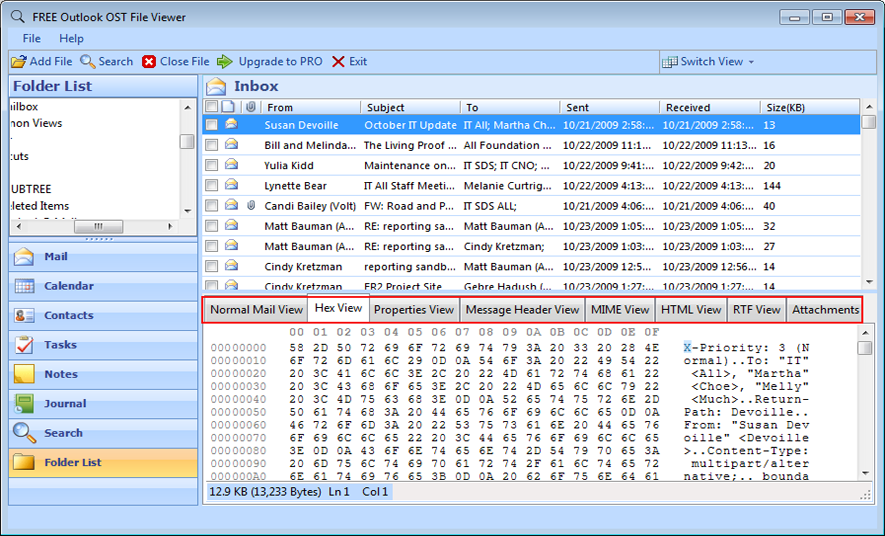Open the Help menu

[x=71, y=38]
